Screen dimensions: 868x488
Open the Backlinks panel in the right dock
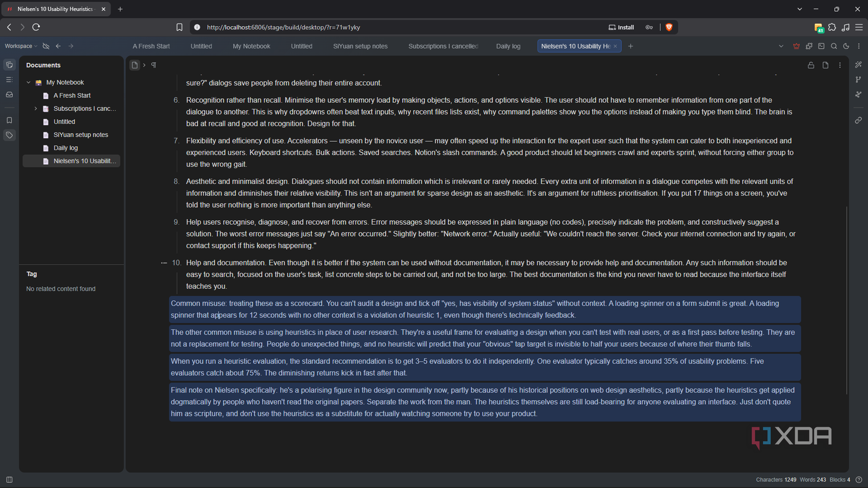click(x=858, y=120)
